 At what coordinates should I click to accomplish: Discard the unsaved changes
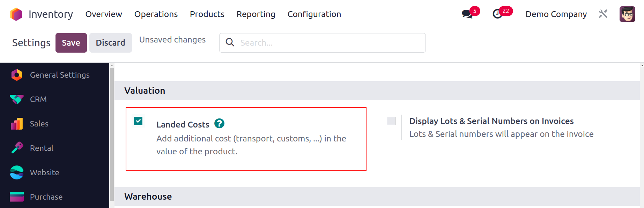click(x=110, y=43)
